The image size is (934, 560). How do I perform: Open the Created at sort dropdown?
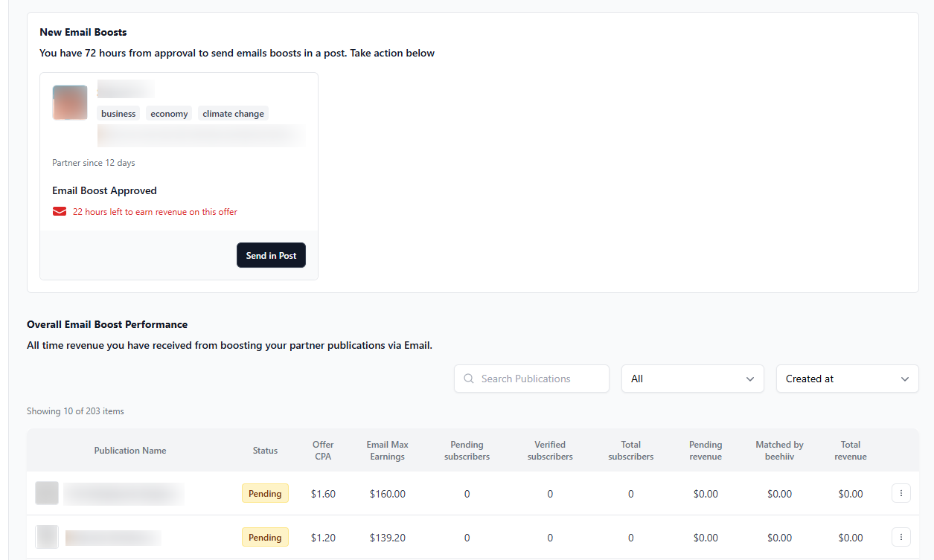[x=847, y=379]
